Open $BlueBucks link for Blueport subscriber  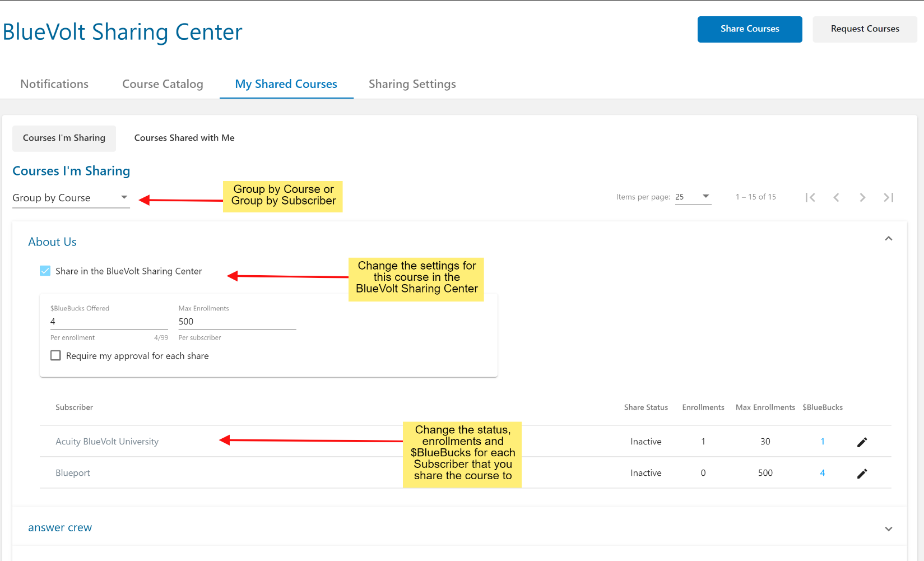tap(822, 473)
